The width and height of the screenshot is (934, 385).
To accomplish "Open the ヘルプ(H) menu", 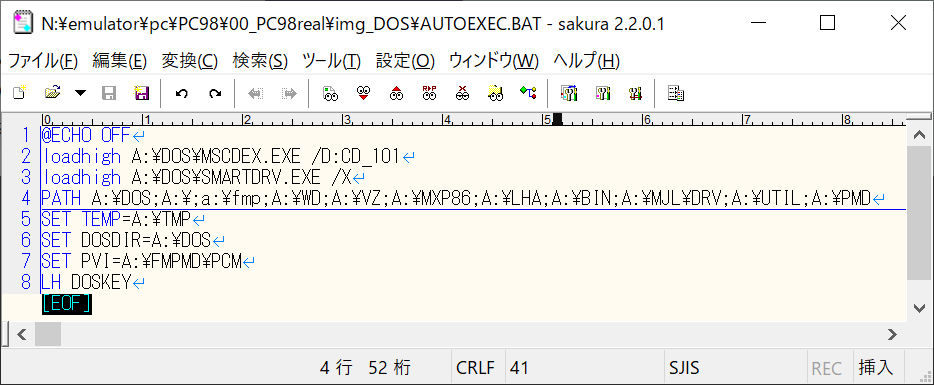I will pos(587,60).
